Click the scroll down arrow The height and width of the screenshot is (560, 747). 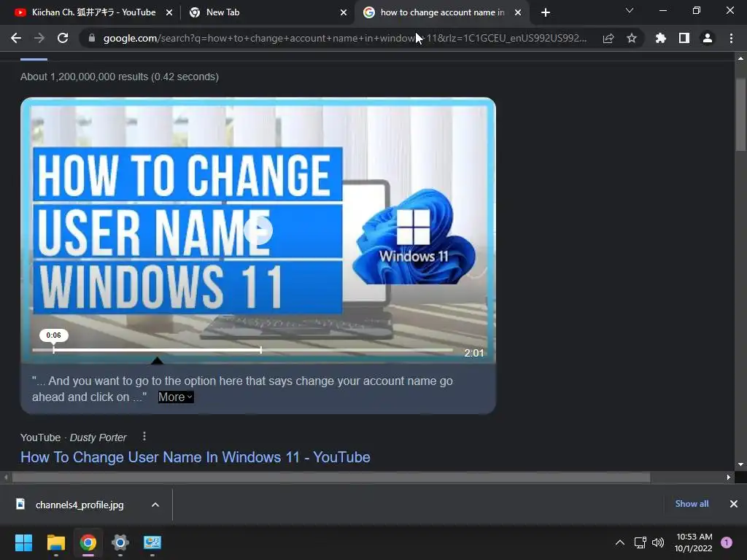coord(740,464)
